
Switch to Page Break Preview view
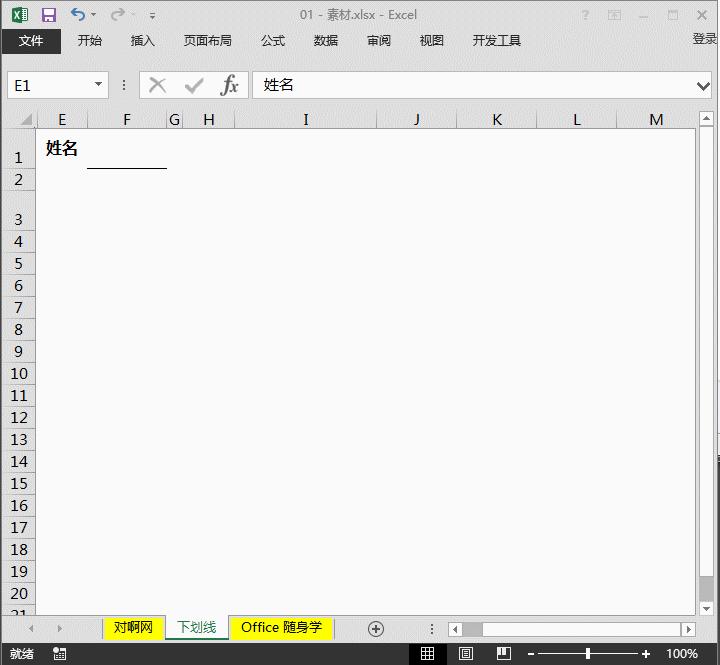(x=504, y=653)
